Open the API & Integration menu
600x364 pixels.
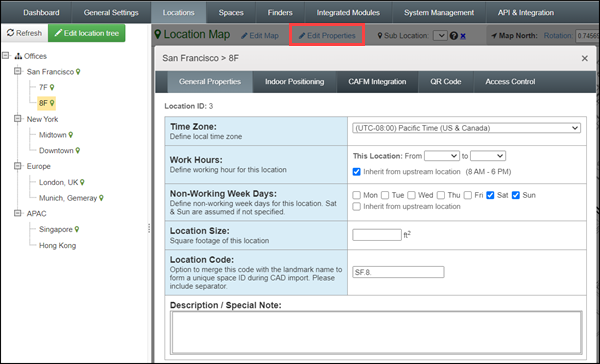(525, 13)
